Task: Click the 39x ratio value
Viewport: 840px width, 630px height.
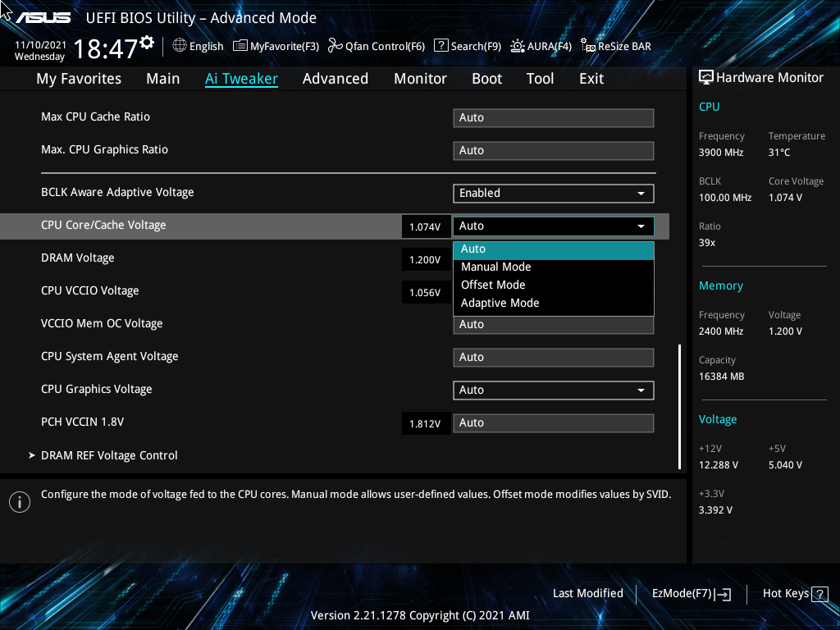Action: coord(707,243)
